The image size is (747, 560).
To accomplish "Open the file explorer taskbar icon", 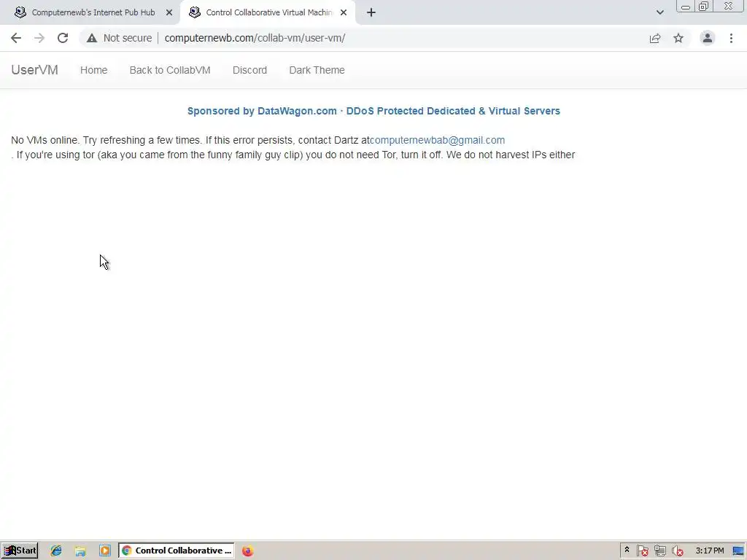I will coord(80,551).
